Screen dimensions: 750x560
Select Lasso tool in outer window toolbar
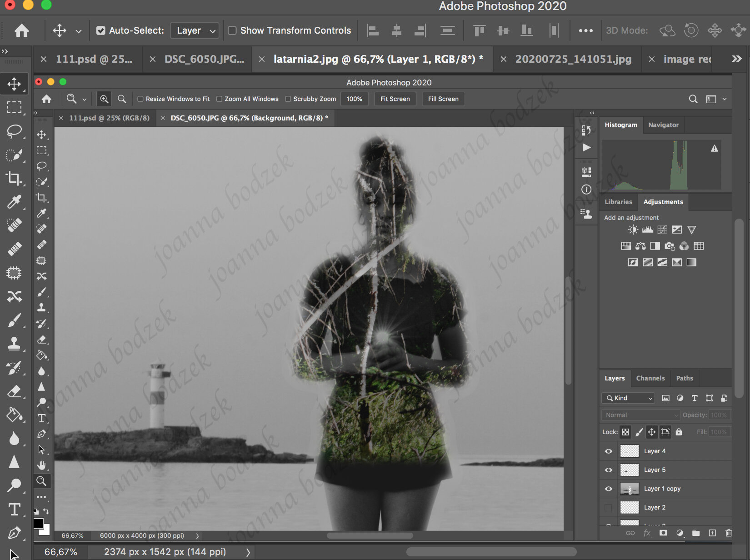(14, 131)
